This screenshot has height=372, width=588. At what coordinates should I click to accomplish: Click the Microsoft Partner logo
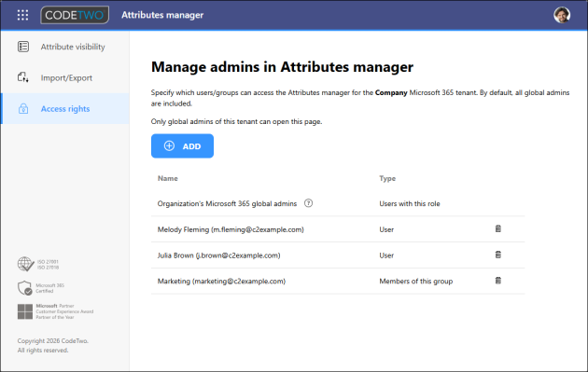tap(25, 311)
